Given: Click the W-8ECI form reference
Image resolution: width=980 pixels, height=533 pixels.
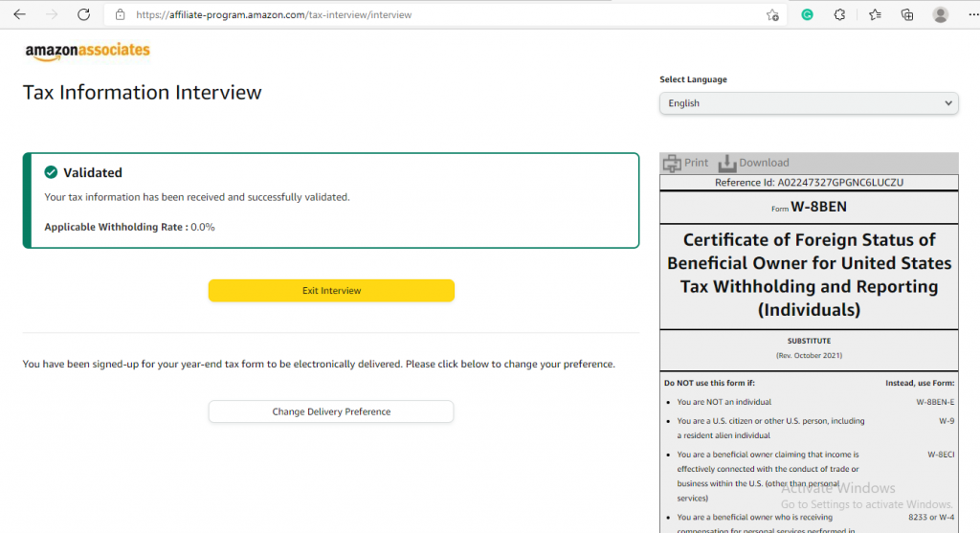Looking at the screenshot, I should 941,455.
